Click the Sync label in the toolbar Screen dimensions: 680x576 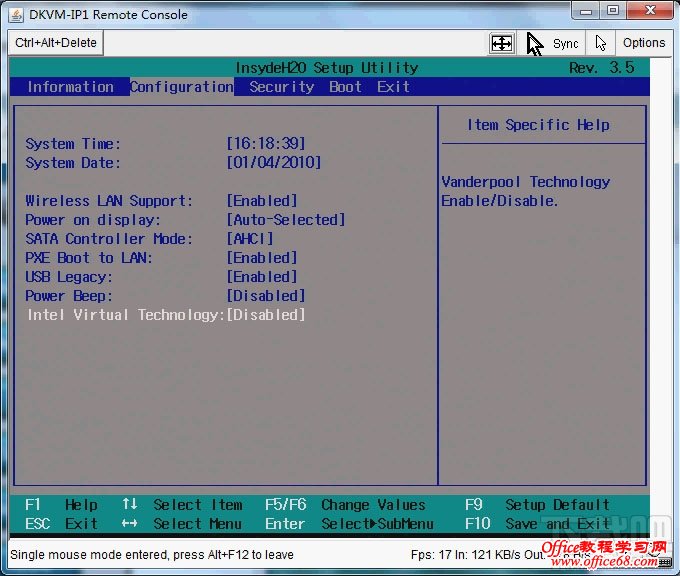click(566, 43)
